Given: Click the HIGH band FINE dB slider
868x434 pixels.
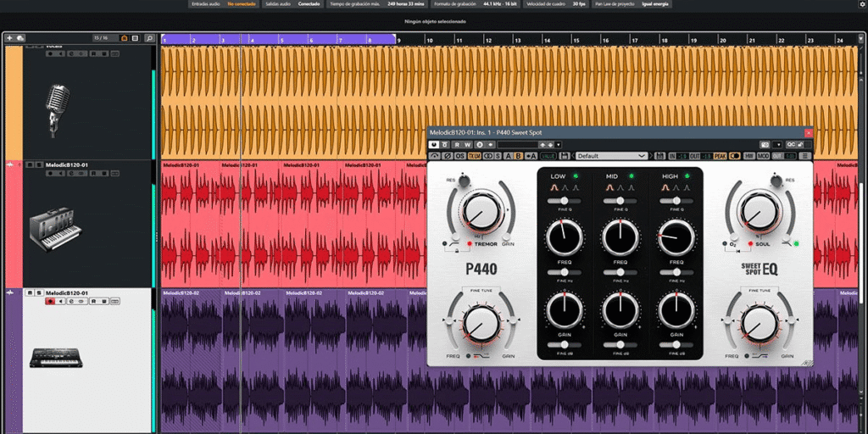Looking at the screenshot, I should coord(676,344).
